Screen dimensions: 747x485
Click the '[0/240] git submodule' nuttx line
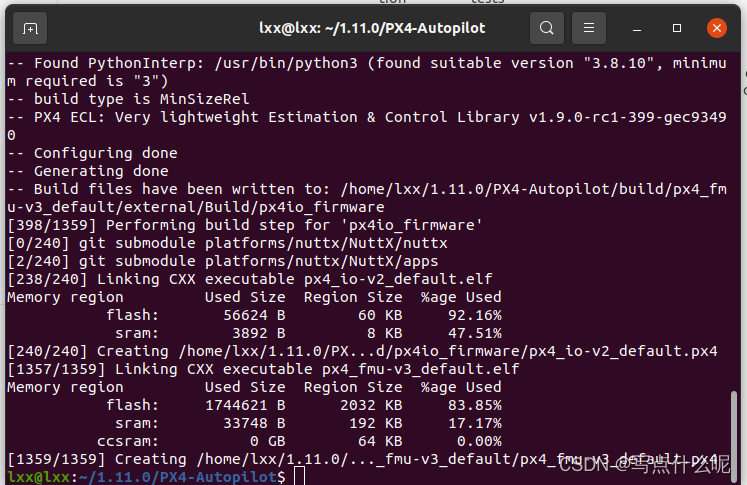coord(227,243)
